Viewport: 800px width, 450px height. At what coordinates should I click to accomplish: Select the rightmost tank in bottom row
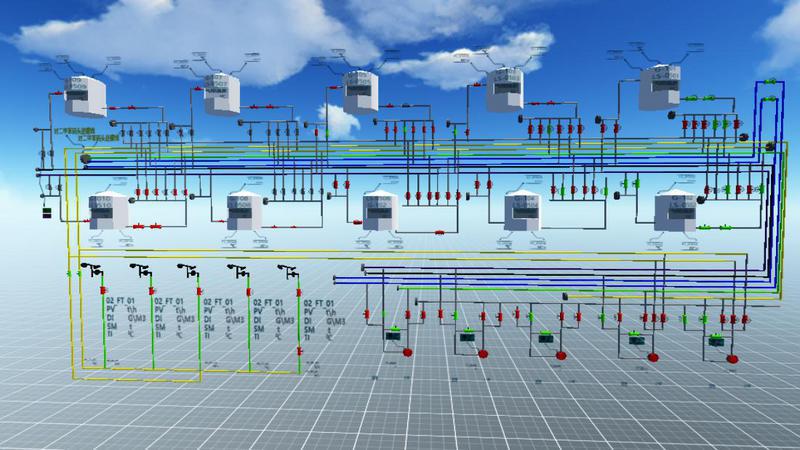[677, 211]
